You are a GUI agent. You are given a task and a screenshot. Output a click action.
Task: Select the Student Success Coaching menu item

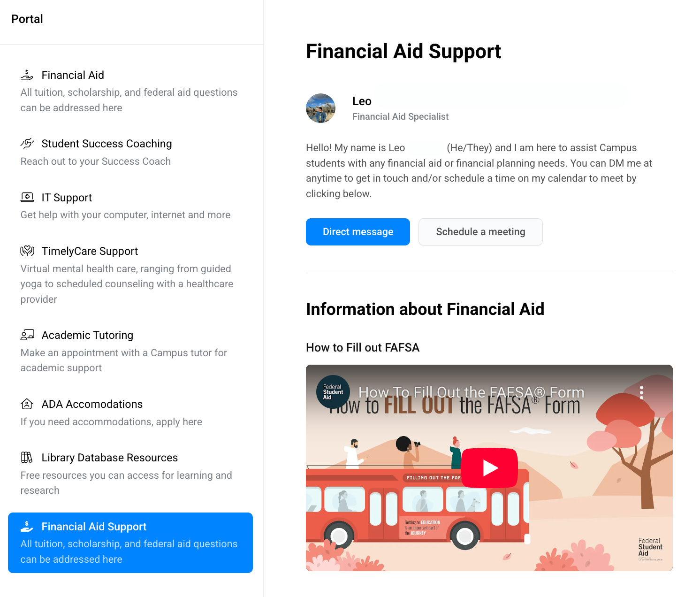click(x=130, y=152)
